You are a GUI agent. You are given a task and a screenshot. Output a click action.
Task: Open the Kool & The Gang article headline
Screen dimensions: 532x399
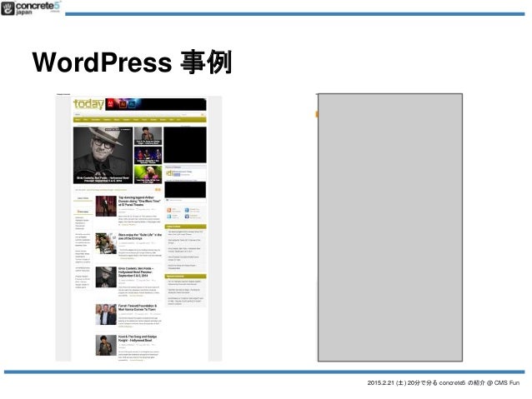tap(138, 338)
